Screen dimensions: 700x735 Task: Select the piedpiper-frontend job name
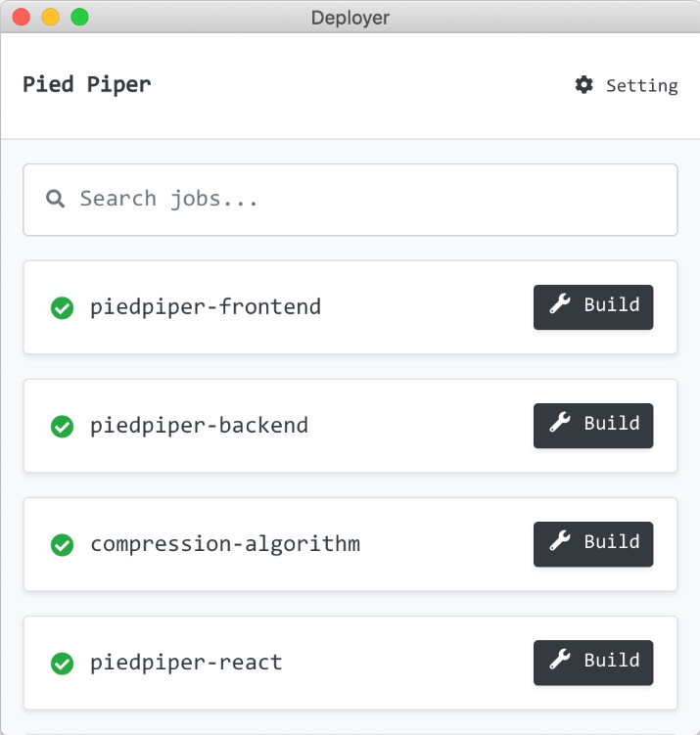(x=206, y=307)
